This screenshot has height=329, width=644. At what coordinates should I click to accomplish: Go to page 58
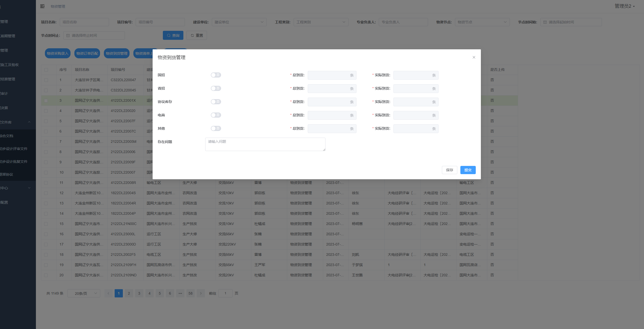click(x=191, y=293)
